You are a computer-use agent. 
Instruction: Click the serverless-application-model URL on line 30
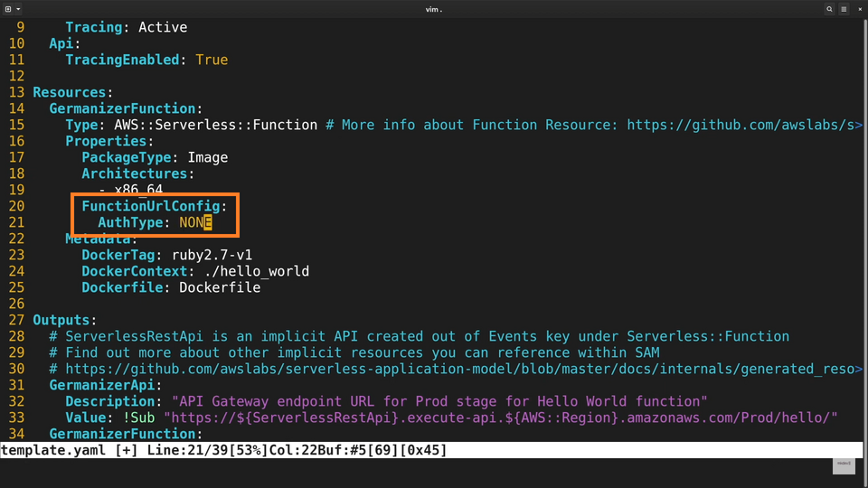(460, 369)
